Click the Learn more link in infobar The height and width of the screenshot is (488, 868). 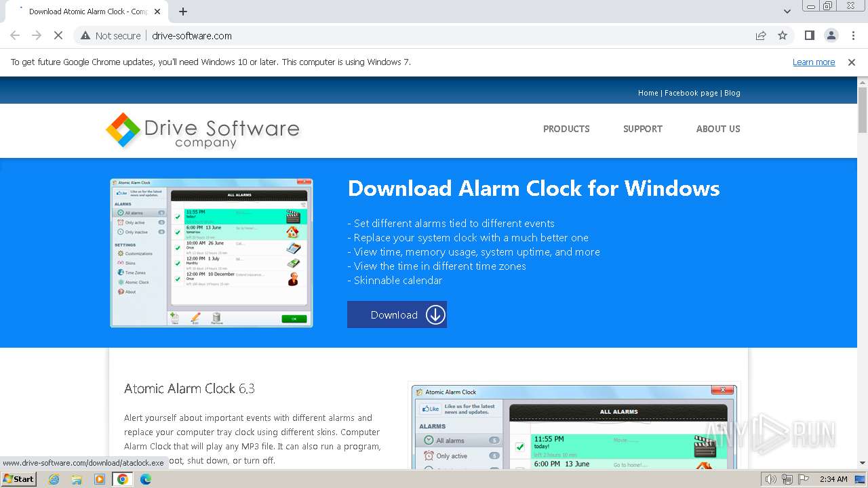(814, 62)
